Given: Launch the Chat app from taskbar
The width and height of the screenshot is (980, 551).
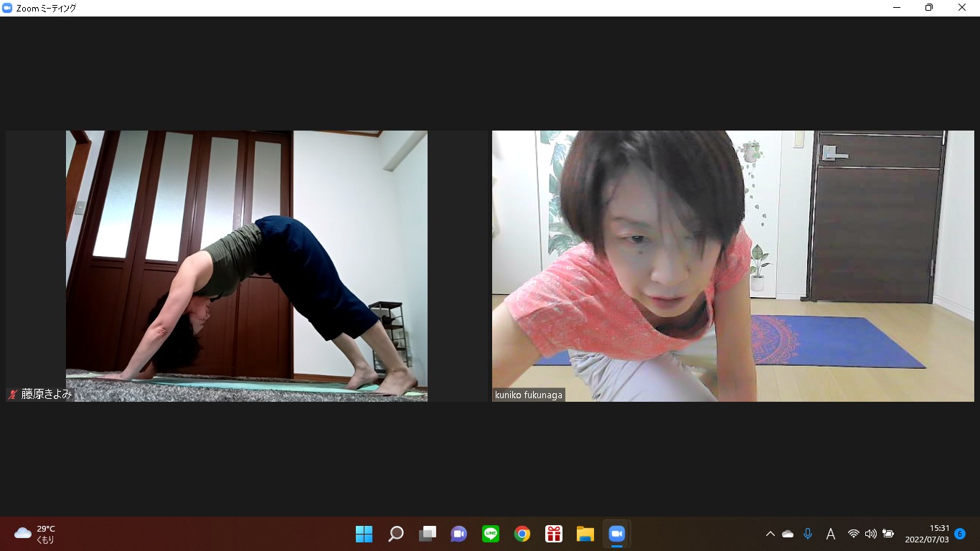Looking at the screenshot, I should pos(459,534).
